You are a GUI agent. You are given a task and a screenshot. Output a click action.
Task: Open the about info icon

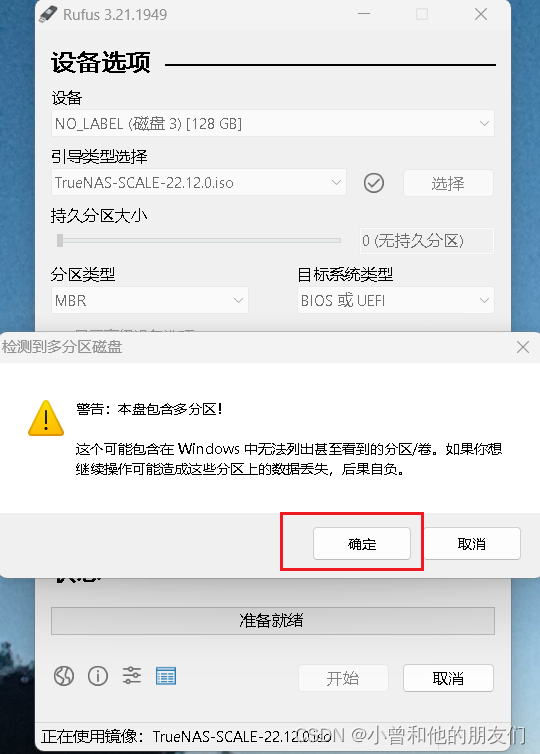click(98, 676)
